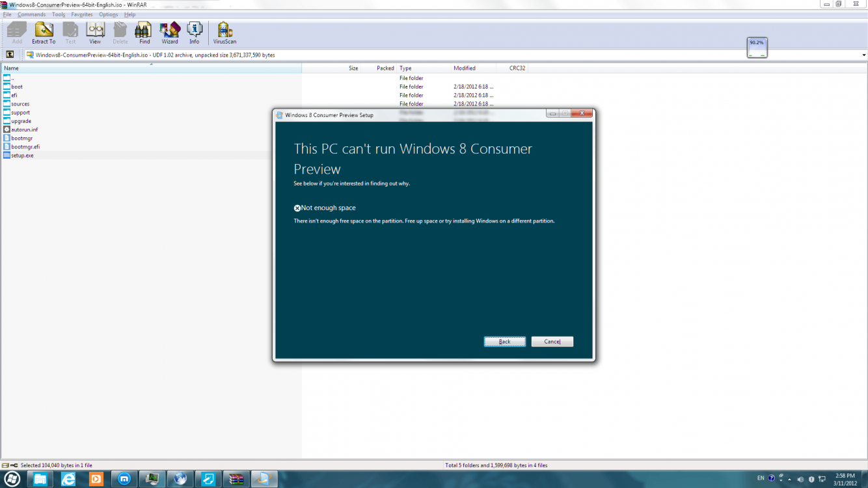
Task: Show archive Info
Action: coord(195,33)
